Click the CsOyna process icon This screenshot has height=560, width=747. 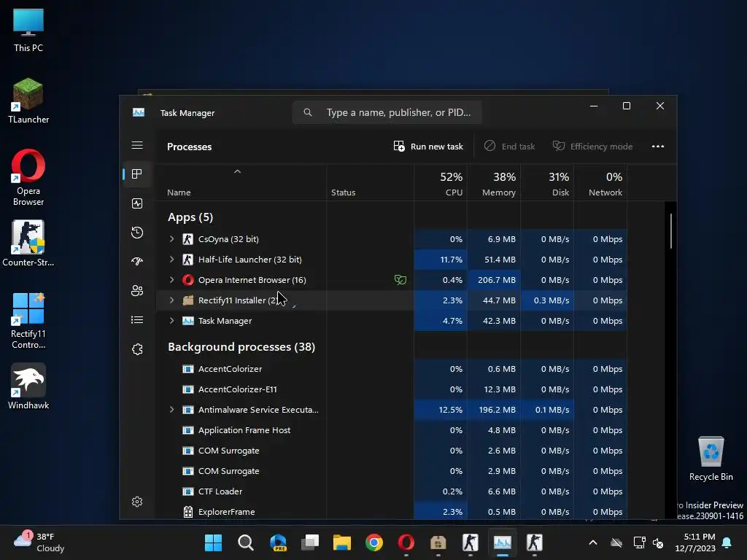(188, 239)
